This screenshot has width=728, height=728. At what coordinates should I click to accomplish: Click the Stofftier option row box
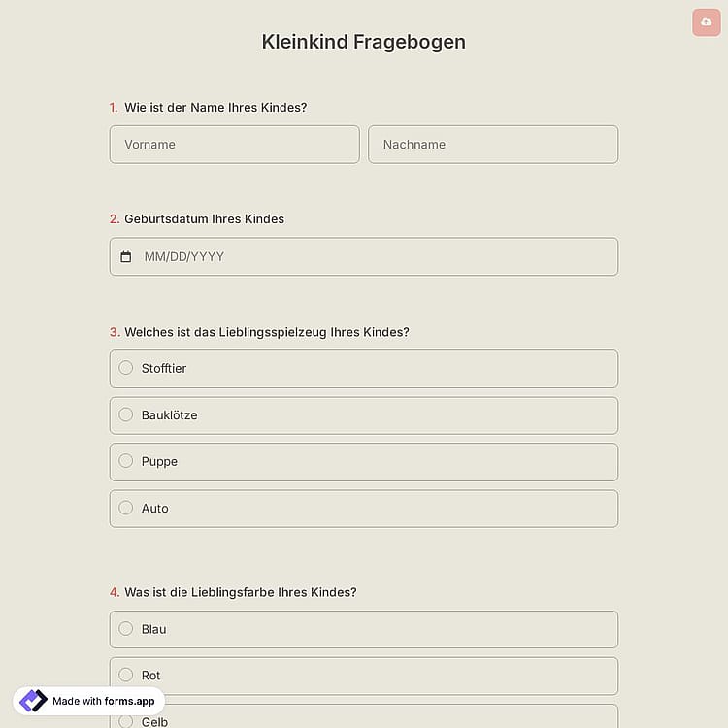click(x=364, y=369)
